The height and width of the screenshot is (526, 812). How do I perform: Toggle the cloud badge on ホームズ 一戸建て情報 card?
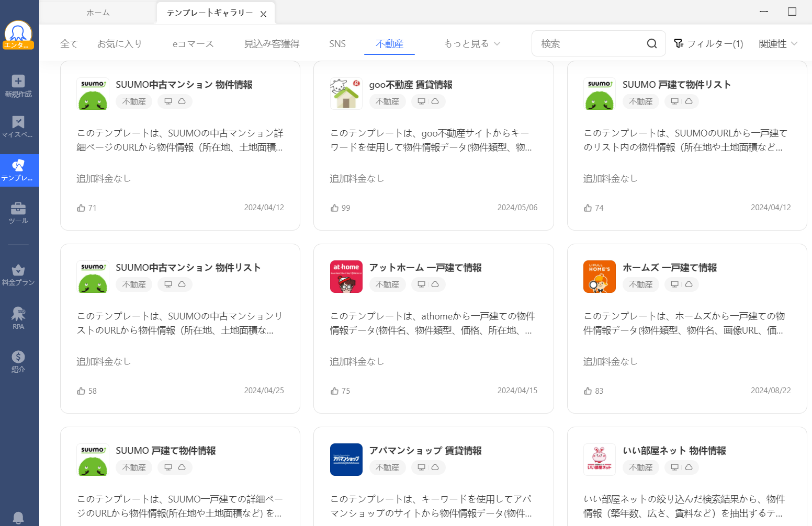[690, 284]
